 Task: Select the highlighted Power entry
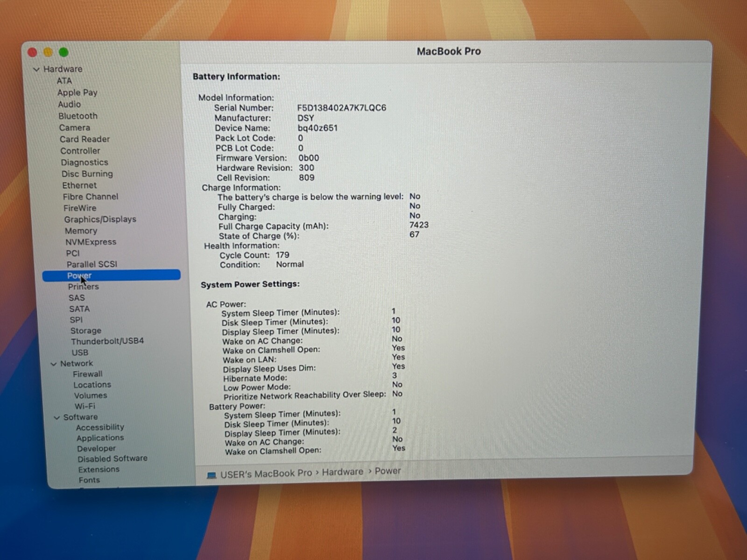coord(111,275)
